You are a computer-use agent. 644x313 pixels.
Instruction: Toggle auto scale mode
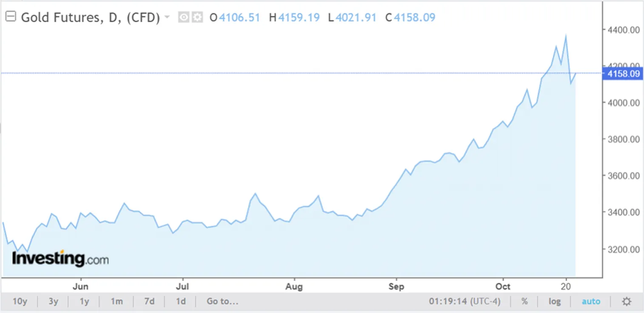pyautogui.click(x=591, y=302)
